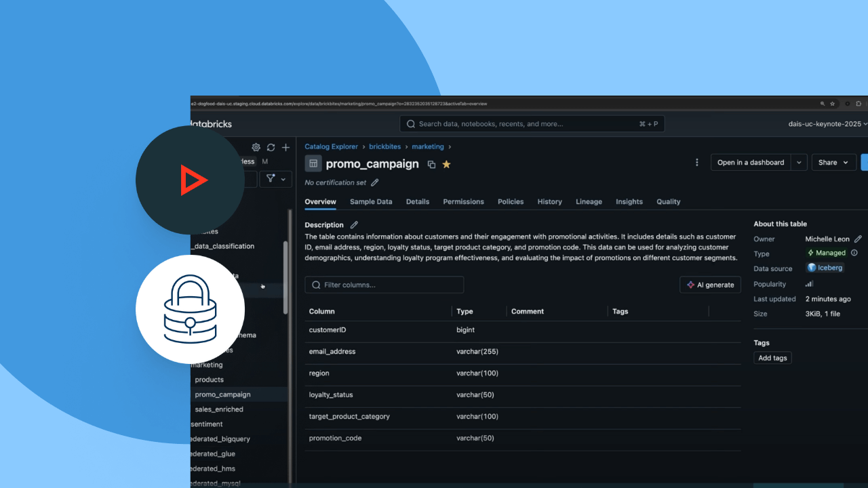Click the Add tags button
The image size is (868, 488).
(x=772, y=358)
